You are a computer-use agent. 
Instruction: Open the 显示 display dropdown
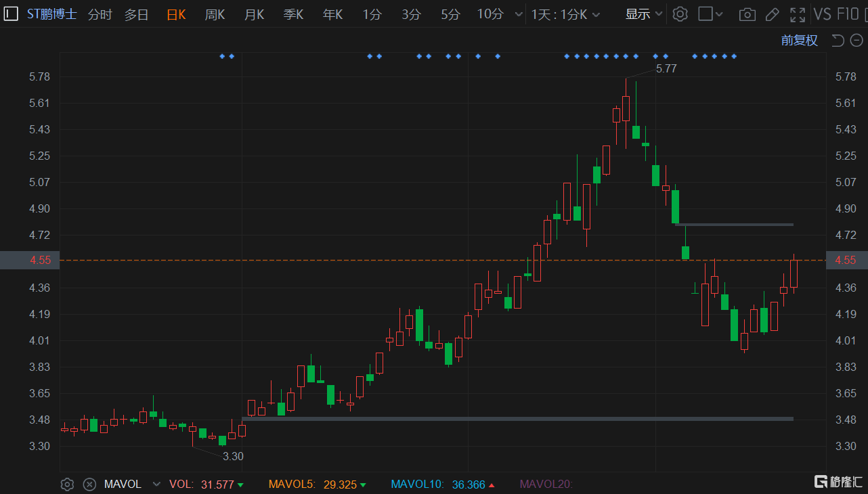[644, 14]
